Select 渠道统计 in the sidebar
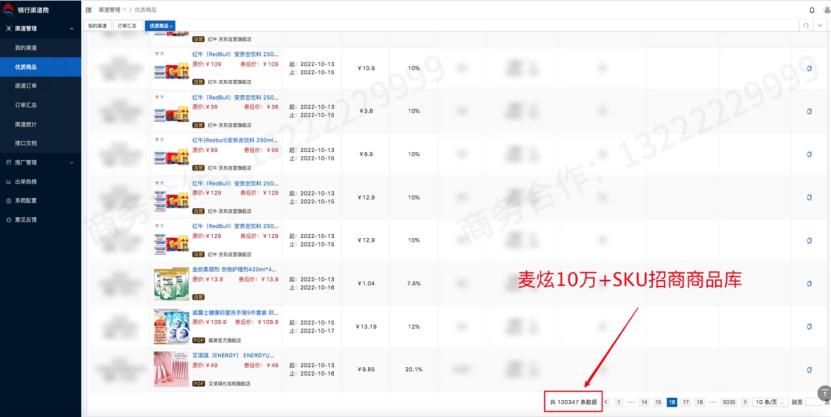Screen dimensions: 831x417 [40, 124]
